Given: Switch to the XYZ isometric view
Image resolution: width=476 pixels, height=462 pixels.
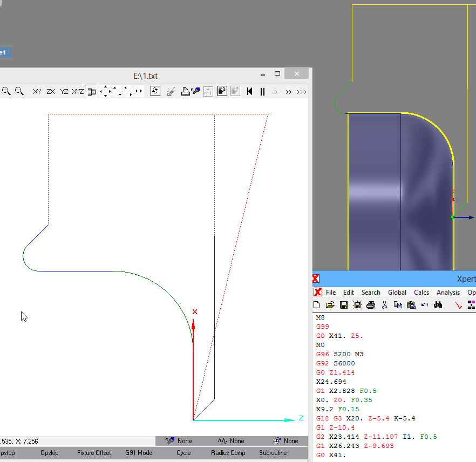Looking at the screenshot, I should point(78,92).
